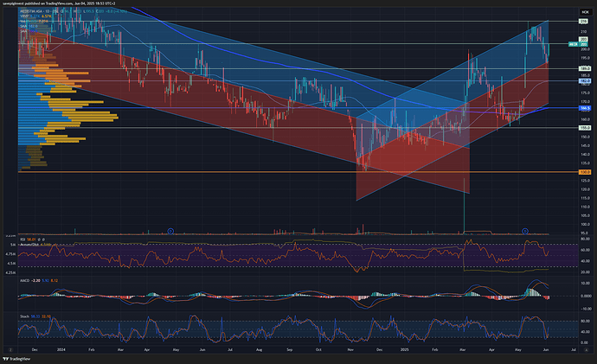The height and width of the screenshot is (364, 597).
Task: Open the NOK currency selector
Action: (x=584, y=14)
